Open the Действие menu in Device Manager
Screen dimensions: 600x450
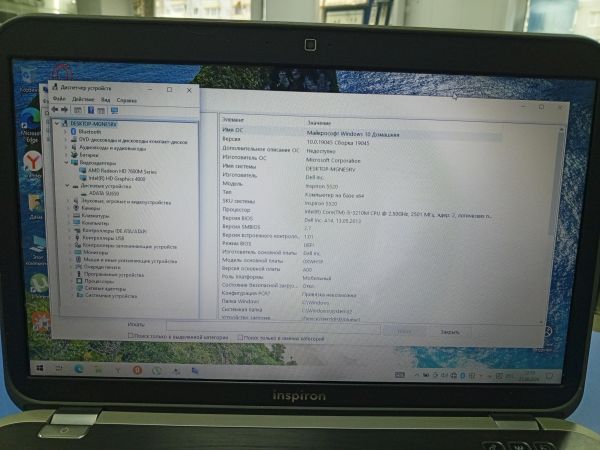coord(83,99)
